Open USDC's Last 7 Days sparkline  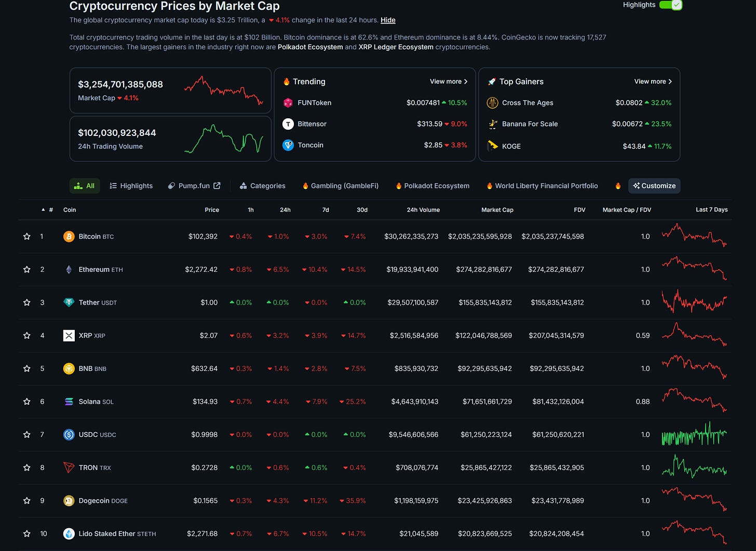click(x=694, y=434)
